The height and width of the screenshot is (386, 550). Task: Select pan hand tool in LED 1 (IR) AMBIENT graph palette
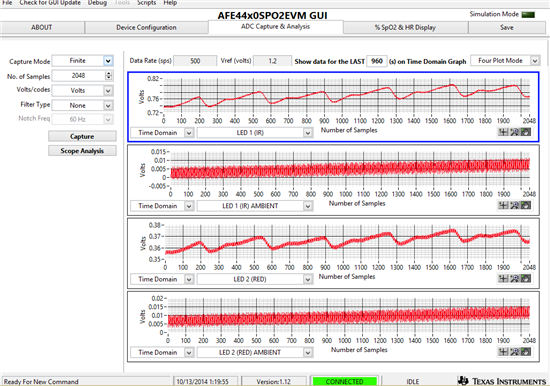[x=525, y=205]
